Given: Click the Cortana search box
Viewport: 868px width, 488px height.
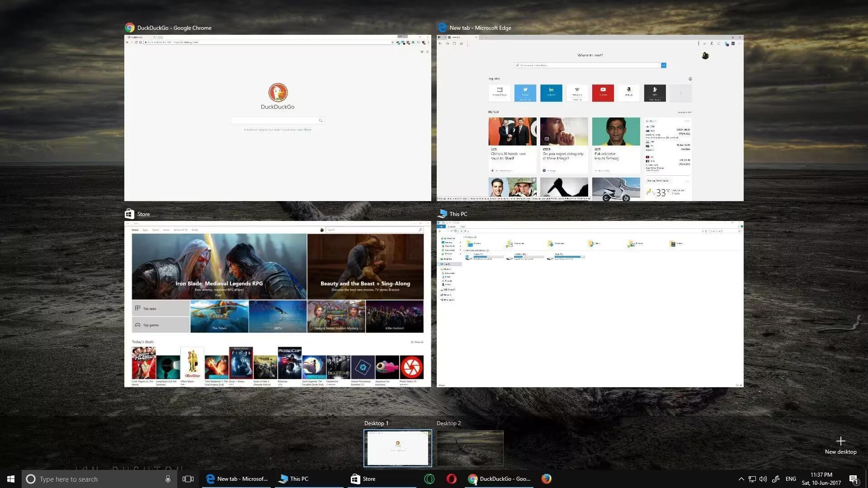Looking at the screenshot, I should 99,479.
